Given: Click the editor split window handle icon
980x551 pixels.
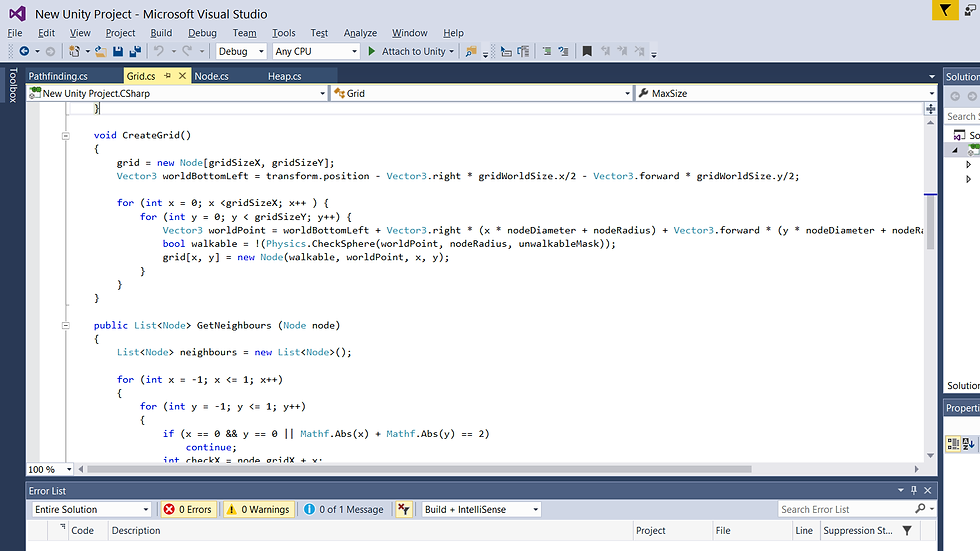Looking at the screenshot, I should [x=931, y=109].
